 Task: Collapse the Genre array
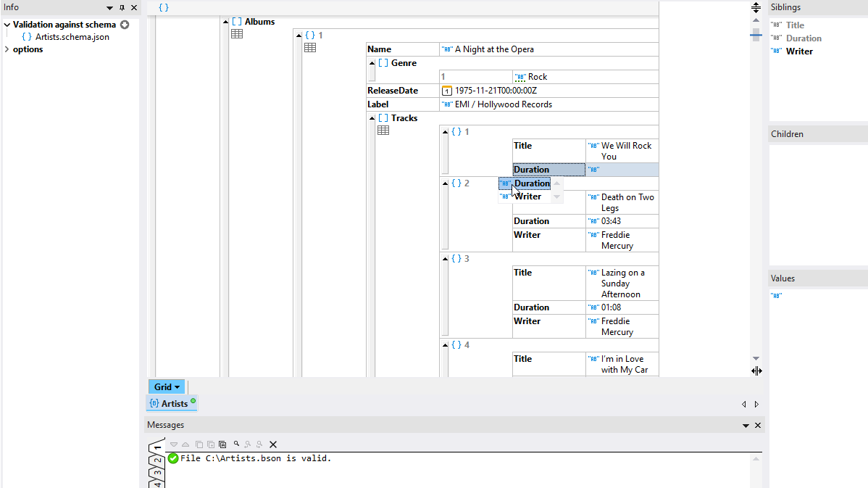coord(371,63)
